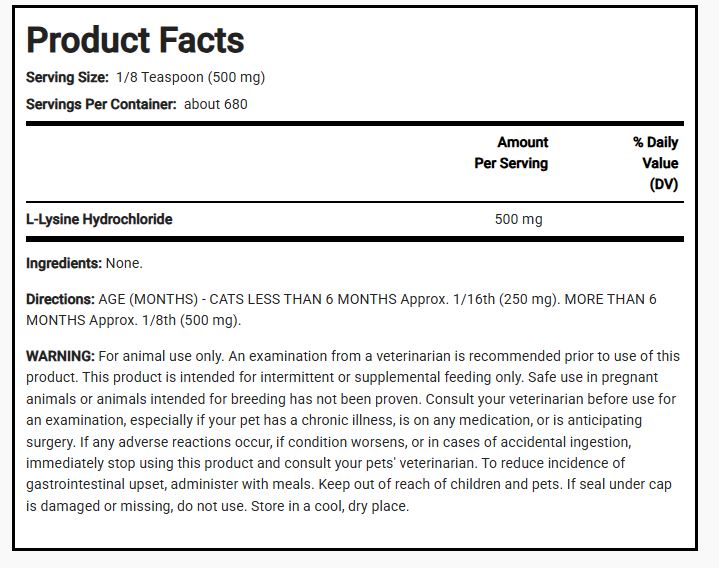Image resolution: width=719 pixels, height=568 pixels.
Task: Click the CATS LESS THAN 6 MONTHS text
Action: [303, 299]
